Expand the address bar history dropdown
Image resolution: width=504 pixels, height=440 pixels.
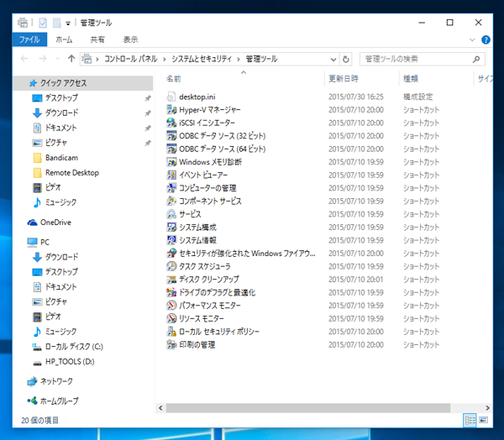333,60
